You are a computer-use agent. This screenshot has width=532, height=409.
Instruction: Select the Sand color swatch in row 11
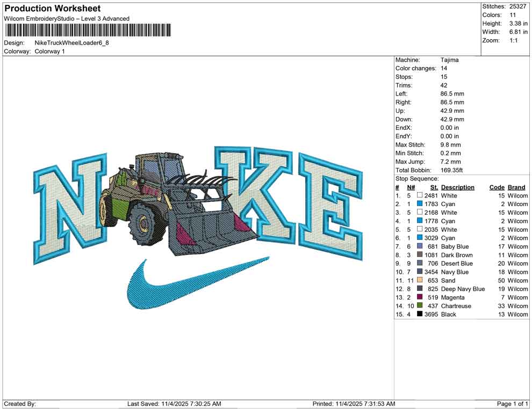pyautogui.click(x=419, y=280)
